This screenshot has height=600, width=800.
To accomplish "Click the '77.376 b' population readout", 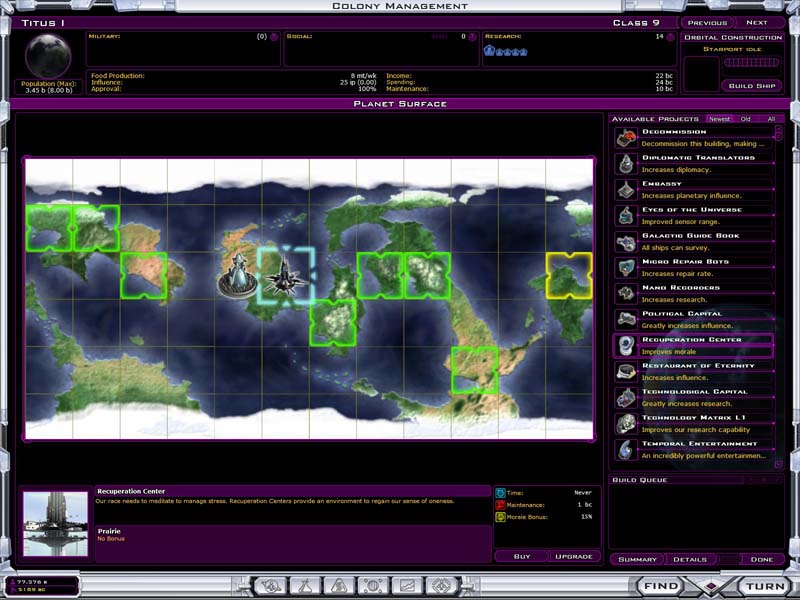I will tap(32, 582).
